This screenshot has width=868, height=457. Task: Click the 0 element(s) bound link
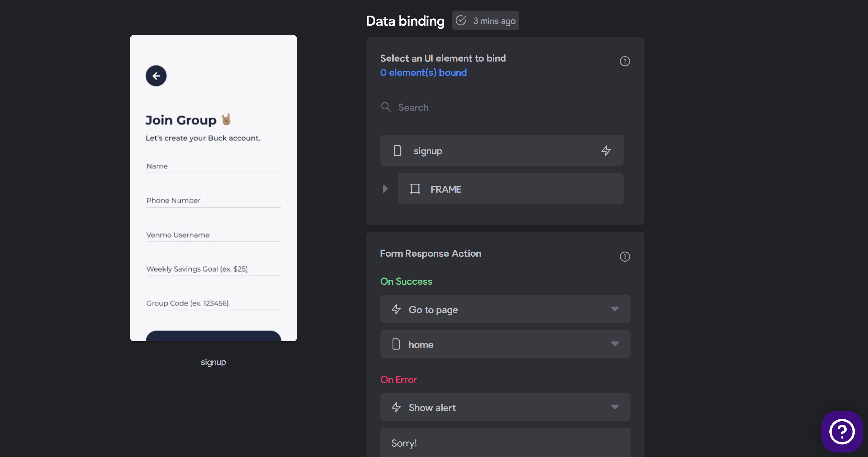423,73
